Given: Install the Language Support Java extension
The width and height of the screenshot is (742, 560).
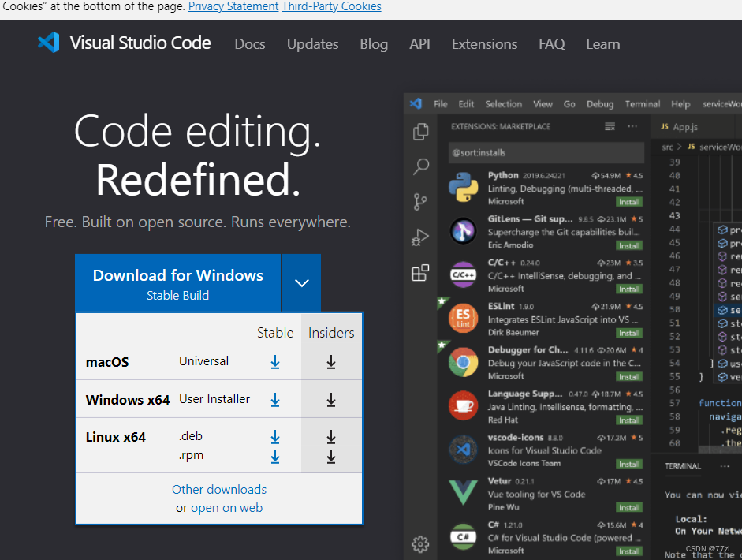Looking at the screenshot, I should [x=629, y=420].
